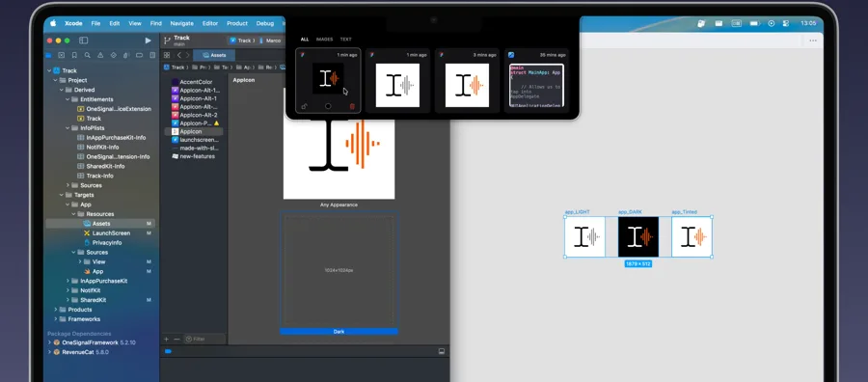868x382 pixels.
Task: Select the app_DARK frame in canvas
Action: point(638,237)
